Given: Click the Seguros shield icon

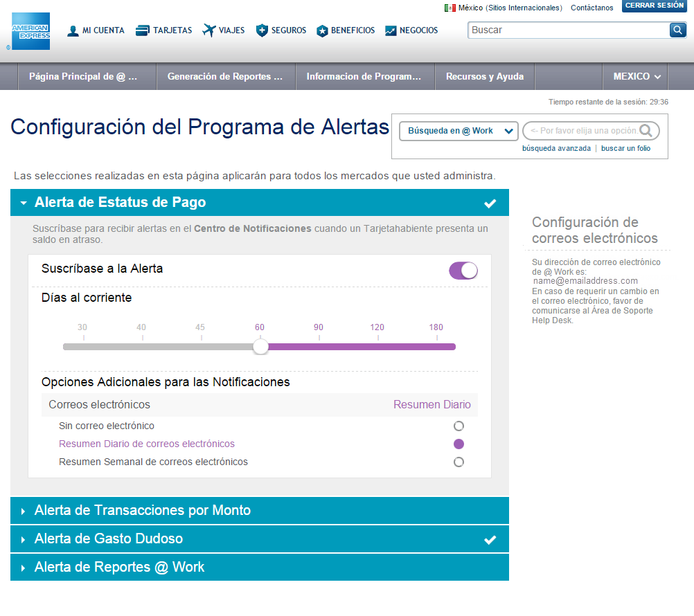Looking at the screenshot, I should [x=262, y=30].
